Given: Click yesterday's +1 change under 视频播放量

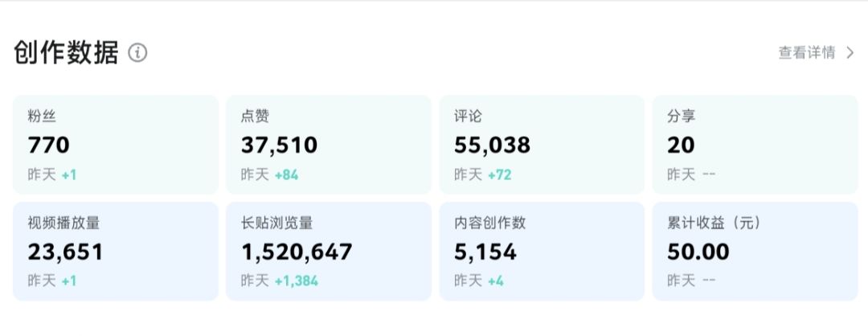Looking at the screenshot, I should click(x=68, y=281).
